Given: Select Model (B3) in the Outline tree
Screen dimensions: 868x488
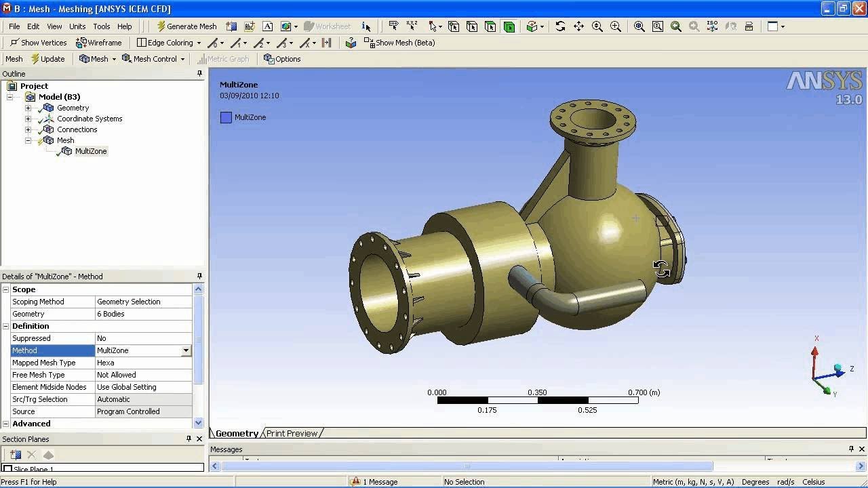Looking at the screenshot, I should 60,97.
